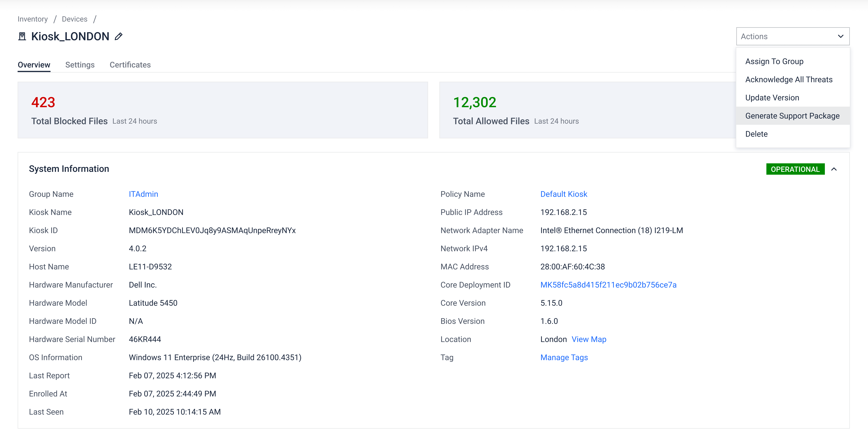This screenshot has height=435, width=868.
Task: Click the Manage Tags link
Action: (564, 358)
